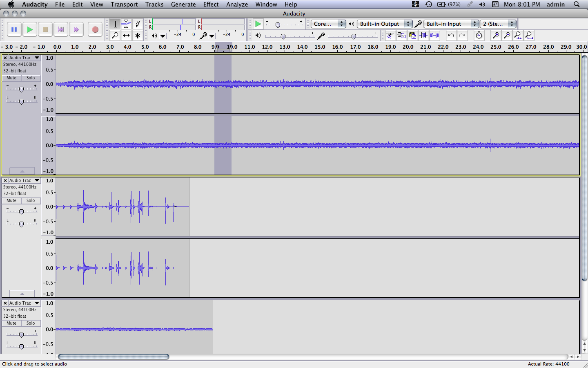
Task: Expand the input meter options arrow
Action: click(x=212, y=36)
